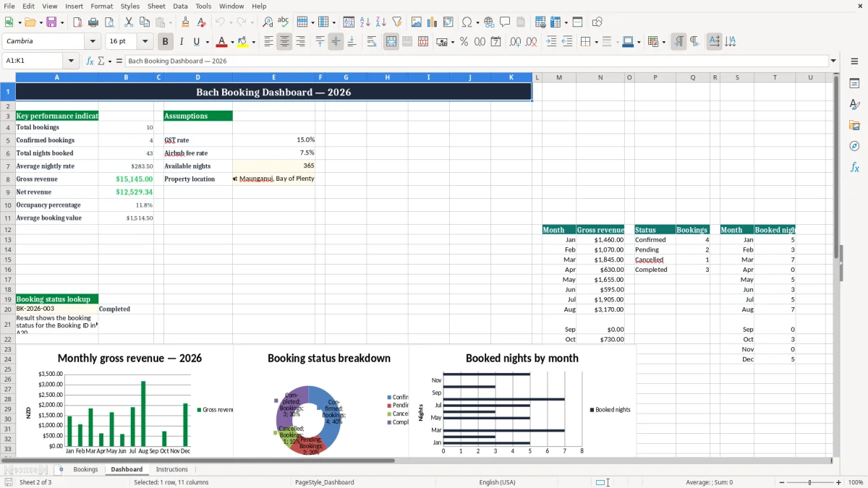868x488 pixels.
Task: Open sidebar Gallery icon
Action: pos(854,126)
